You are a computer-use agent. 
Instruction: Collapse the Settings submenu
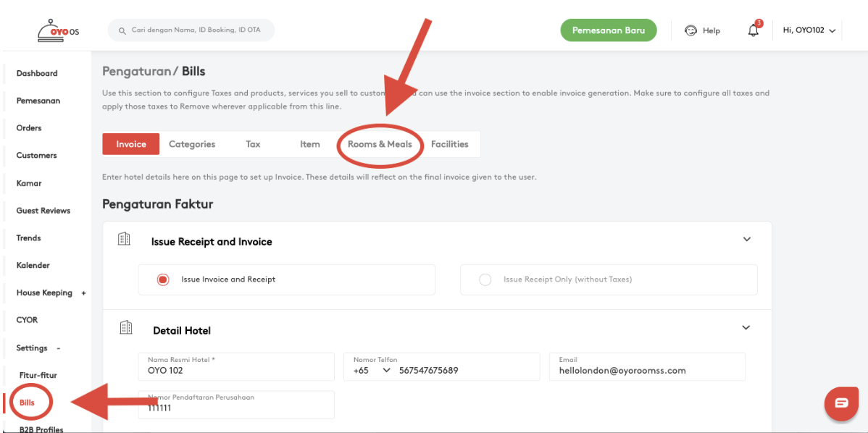(59, 348)
